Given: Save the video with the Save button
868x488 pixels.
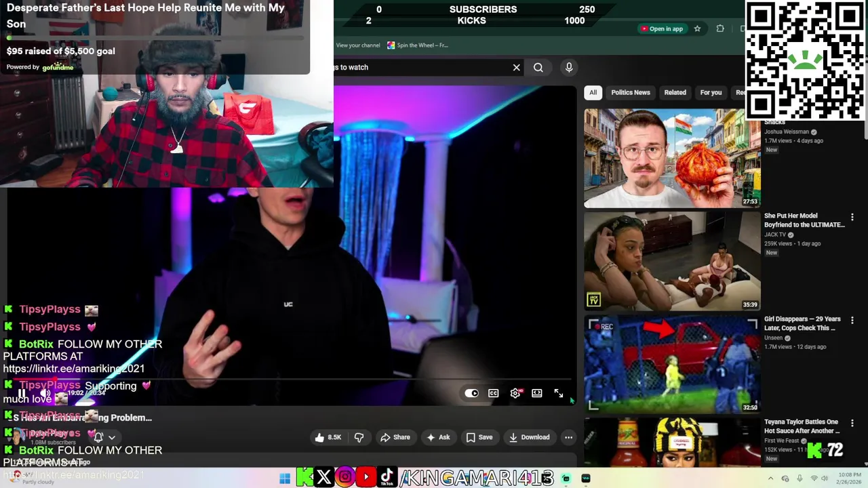Looking at the screenshot, I should point(479,437).
